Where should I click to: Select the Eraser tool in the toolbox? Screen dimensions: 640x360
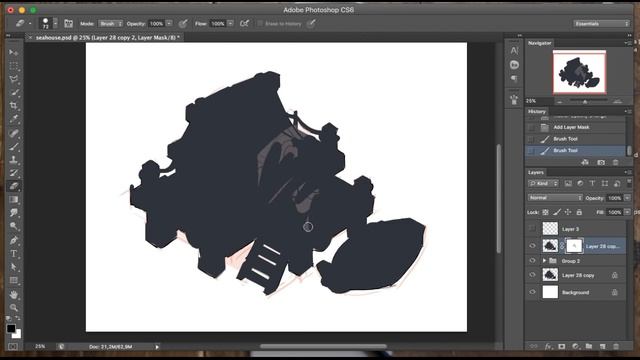coord(13,186)
